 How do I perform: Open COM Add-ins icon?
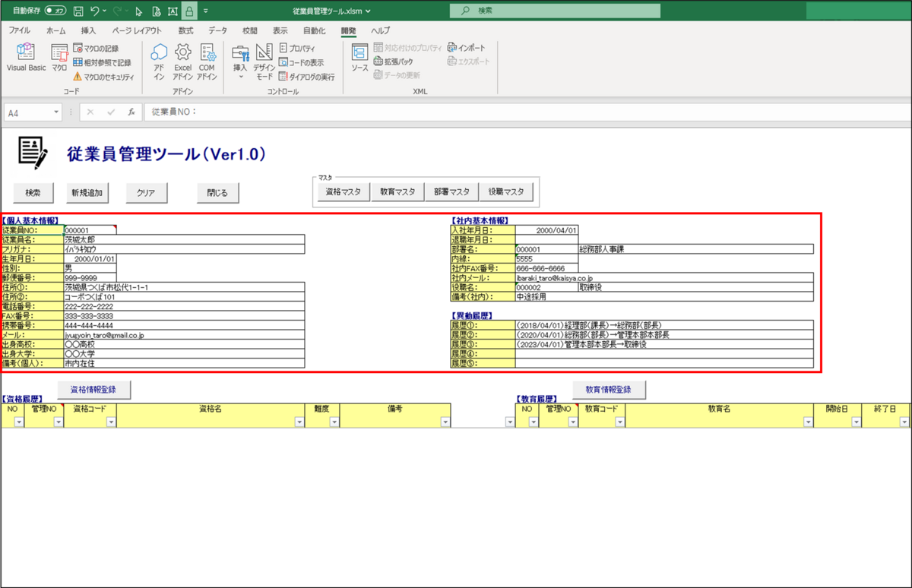(207, 61)
